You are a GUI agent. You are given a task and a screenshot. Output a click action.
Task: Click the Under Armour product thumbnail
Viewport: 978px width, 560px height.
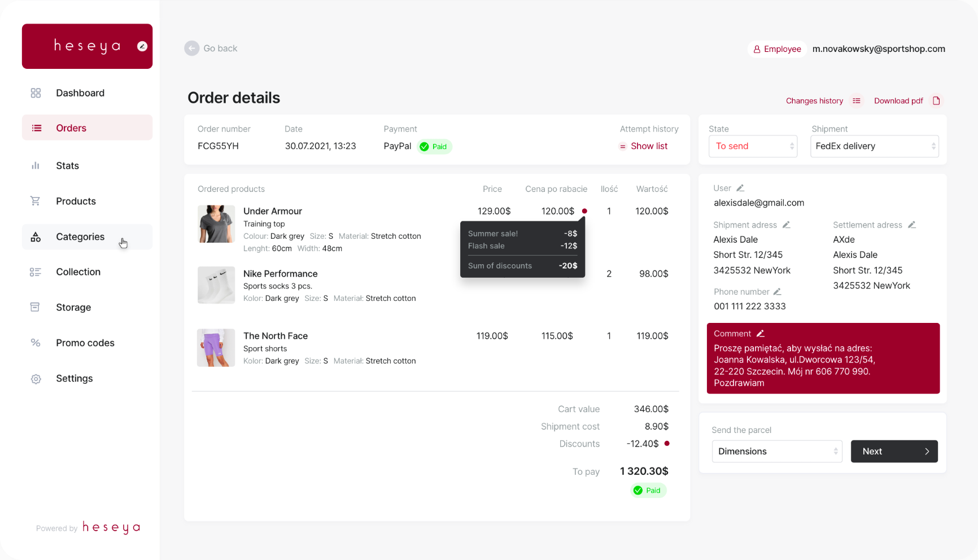tap(216, 224)
